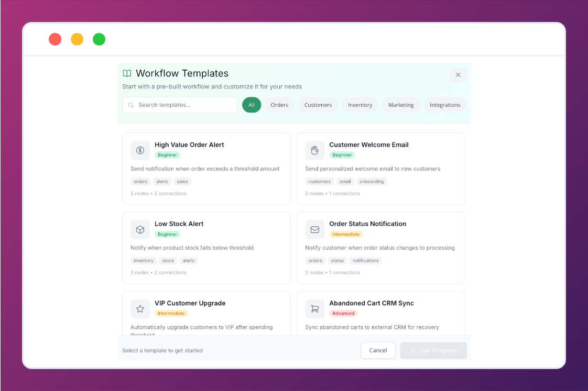Filter templates by Customers

[318, 105]
